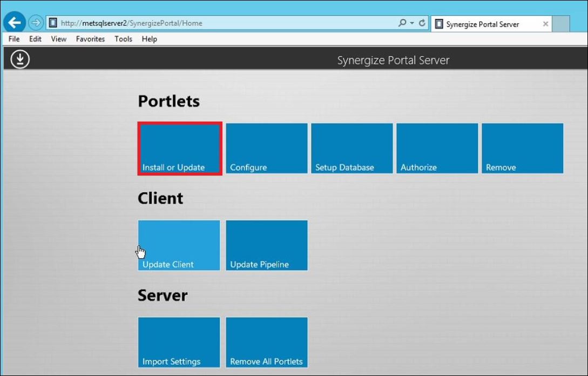Open the Authorize tile
The width and height of the screenshot is (588, 376).
click(437, 149)
